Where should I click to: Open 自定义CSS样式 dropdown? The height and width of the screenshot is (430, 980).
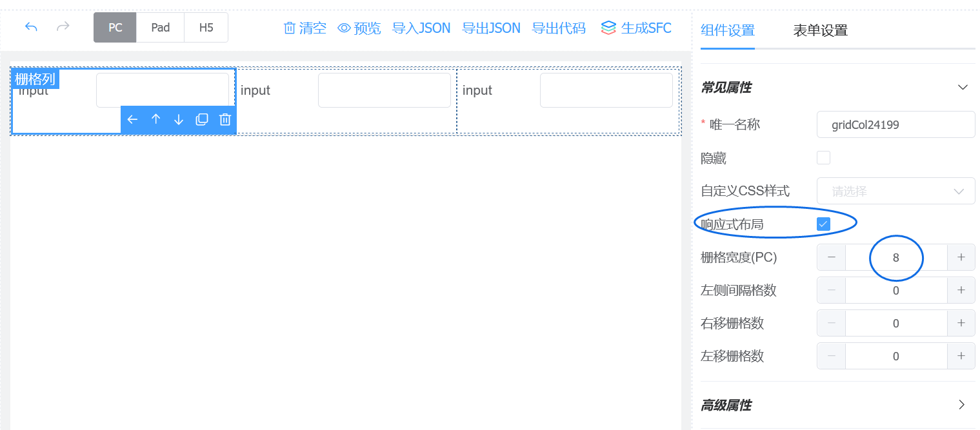point(895,191)
